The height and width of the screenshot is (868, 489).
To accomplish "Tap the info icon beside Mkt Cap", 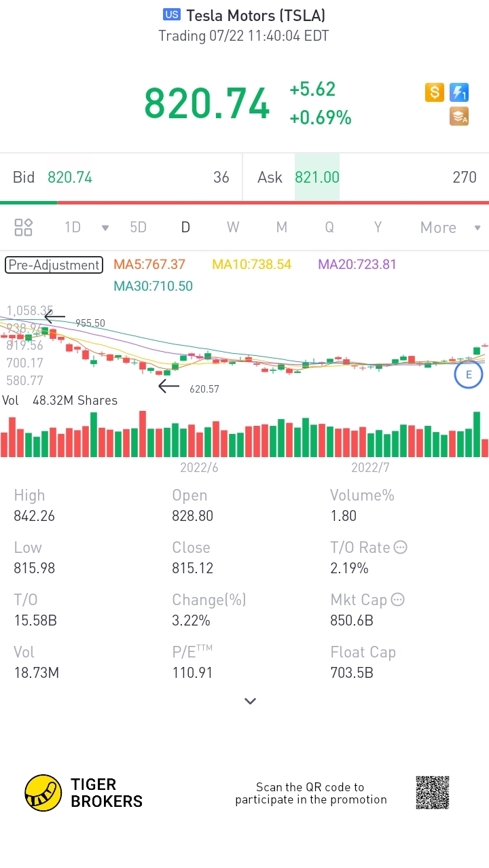I will pyautogui.click(x=398, y=600).
